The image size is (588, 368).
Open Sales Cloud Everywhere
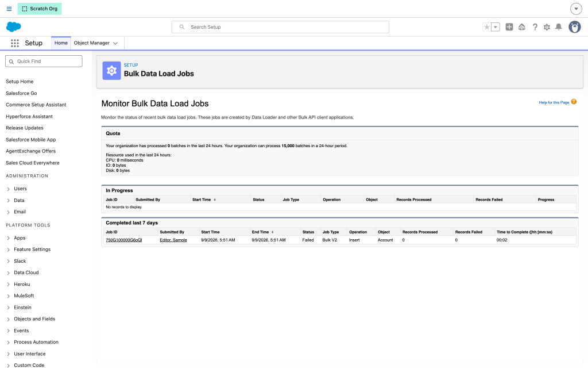(x=33, y=163)
